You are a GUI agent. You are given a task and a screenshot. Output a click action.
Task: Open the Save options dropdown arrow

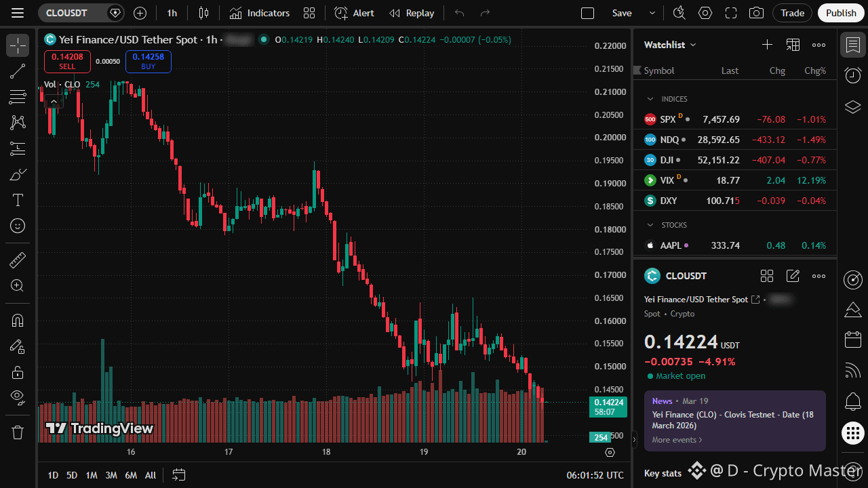(652, 13)
